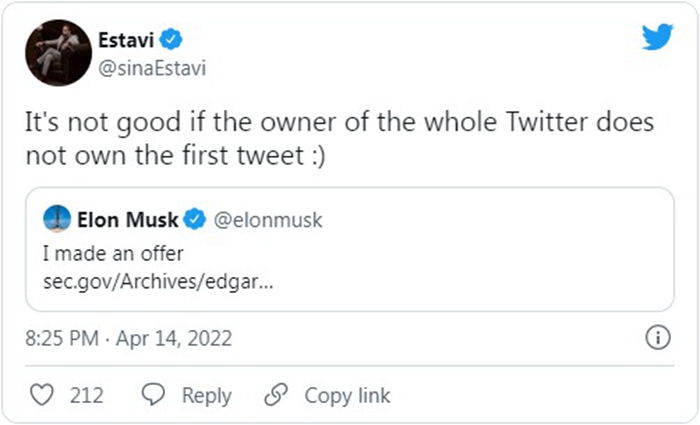Open Elon Musk's small avatar image
The image size is (700, 425).
click(x=57, y=219)
